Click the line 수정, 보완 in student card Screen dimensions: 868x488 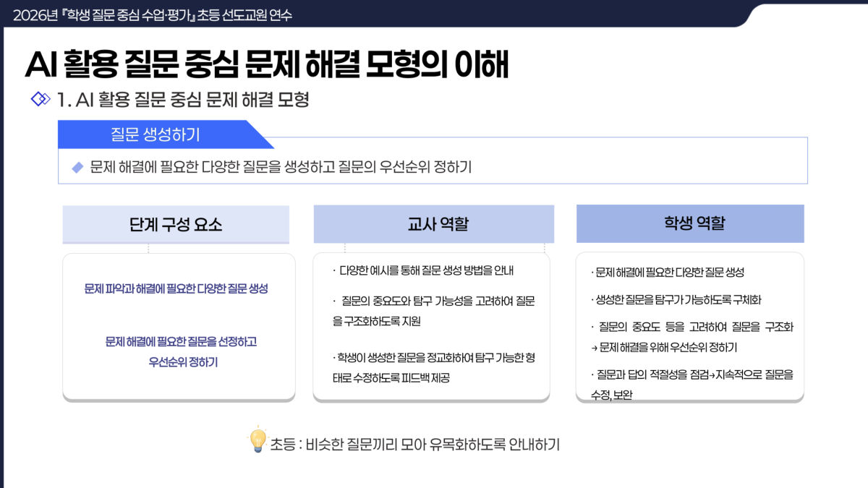tap(612, 395)
